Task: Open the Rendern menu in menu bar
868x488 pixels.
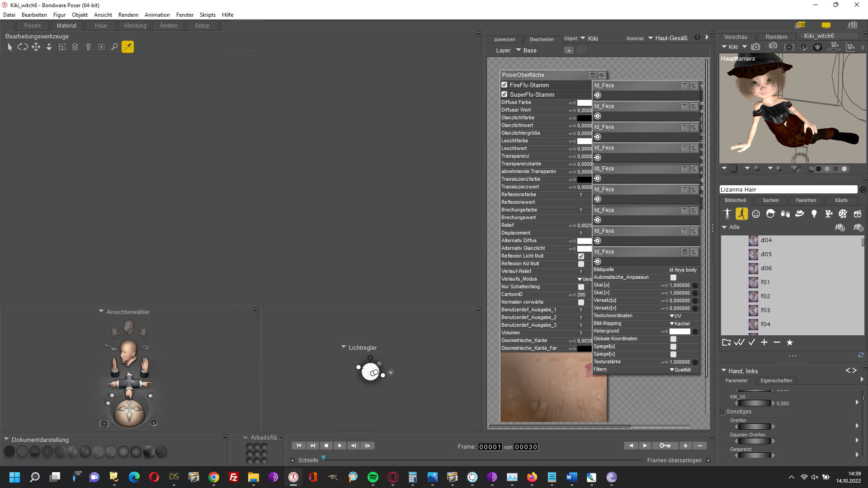Action: [x=128, y=15]
